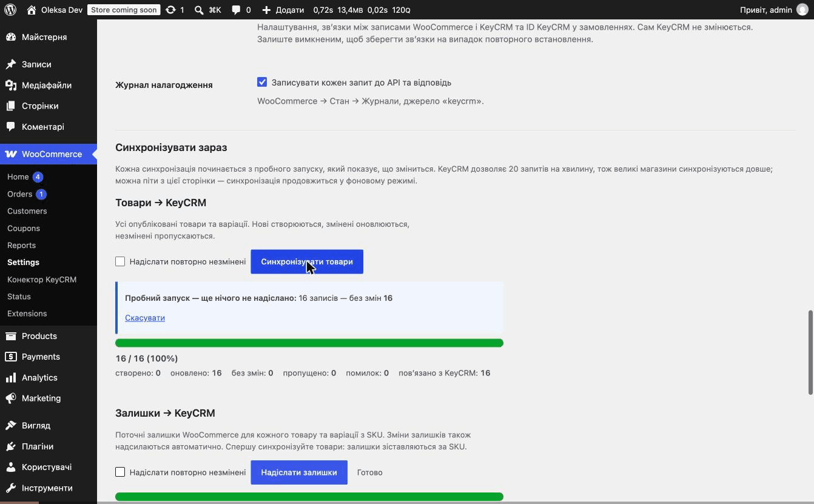Tick resend unchanged checkbox for stock
This screenshot has height=504, width=814.
point(120,472)
